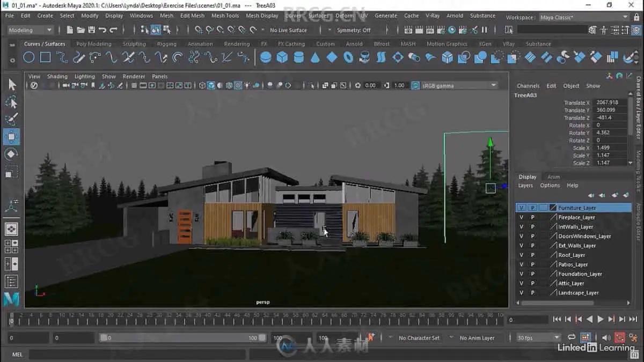Click the Save Scene disk icon

91,30
